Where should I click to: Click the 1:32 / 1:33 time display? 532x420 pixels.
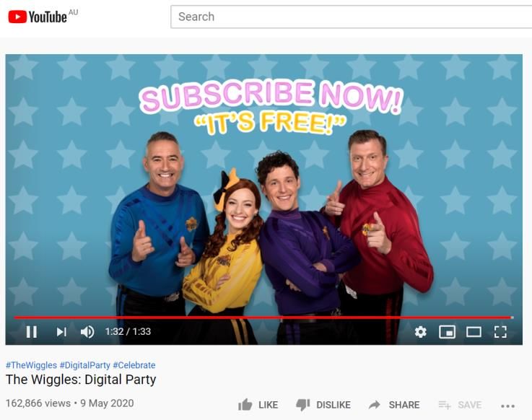tap(128, 331)
